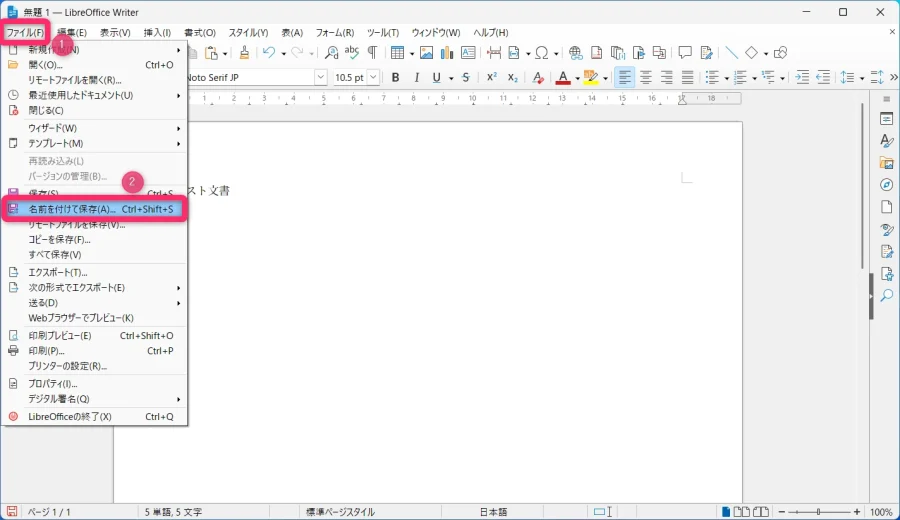This screenshot has height=520, width=900.
Task: Click the sidebar Properties panel icon
Action: [x=886, y=119]
